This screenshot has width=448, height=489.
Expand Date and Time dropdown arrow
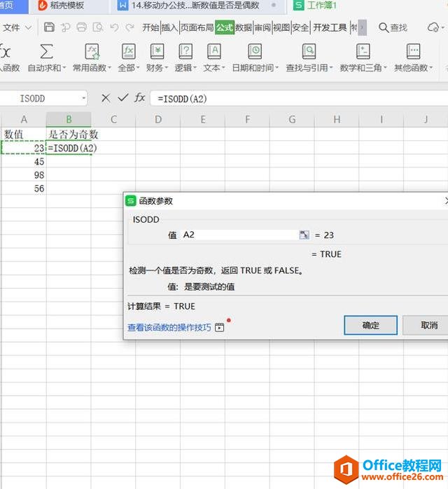(276, 68)
